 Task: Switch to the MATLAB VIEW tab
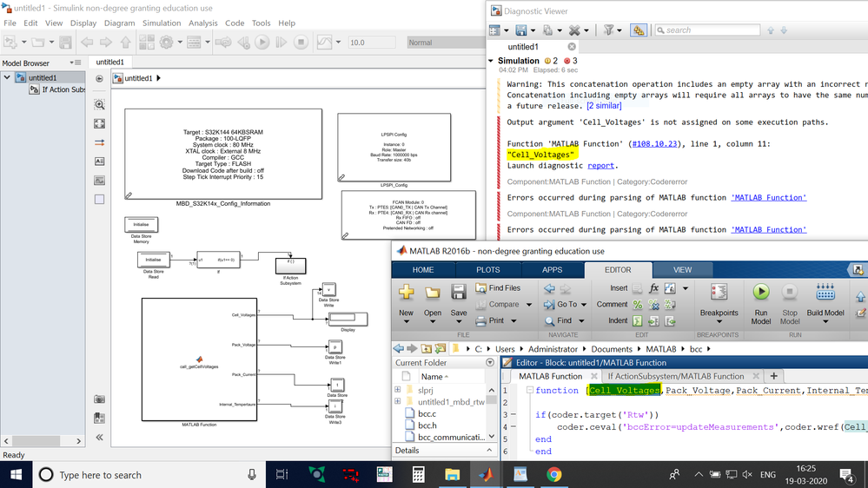coord(682,270)
